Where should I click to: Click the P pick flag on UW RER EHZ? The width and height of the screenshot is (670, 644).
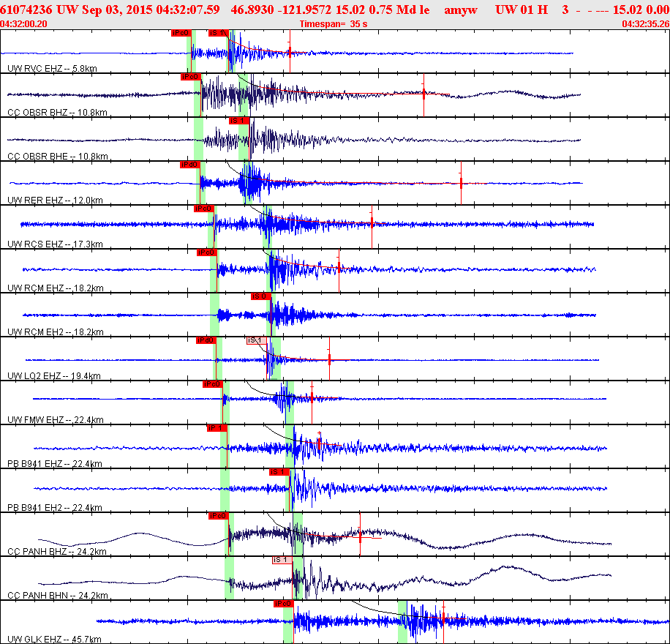coord(189,165)
